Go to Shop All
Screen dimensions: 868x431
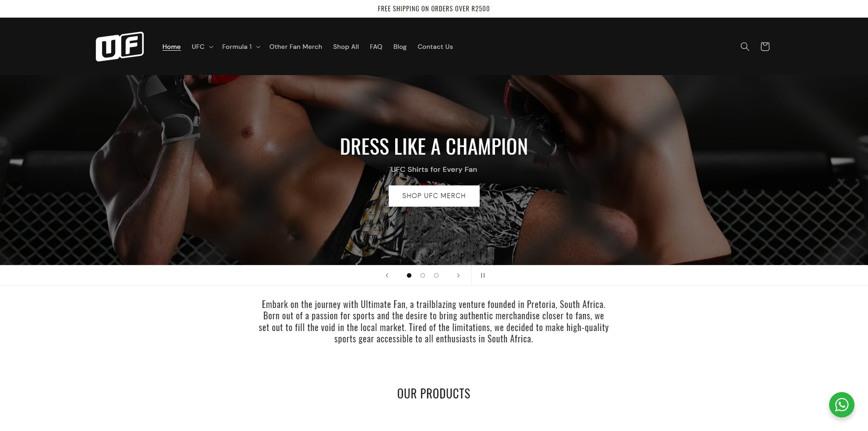[346, 47]
